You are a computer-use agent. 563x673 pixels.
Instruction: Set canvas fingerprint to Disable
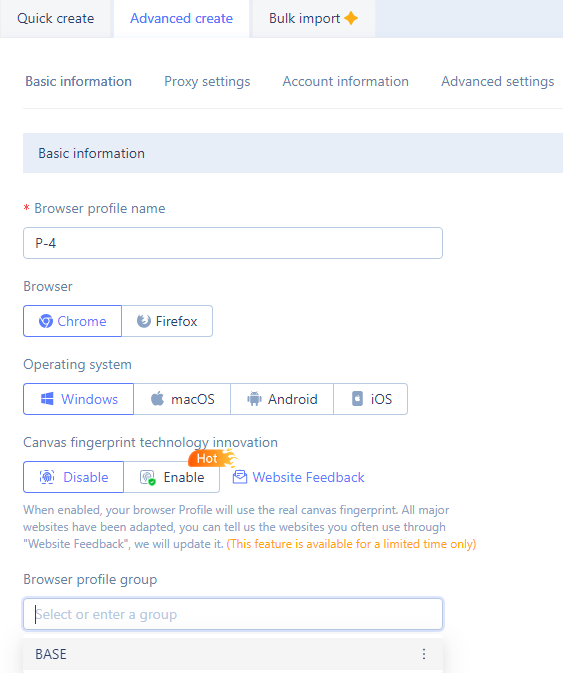pyautogui.click(x=73, y=477)
